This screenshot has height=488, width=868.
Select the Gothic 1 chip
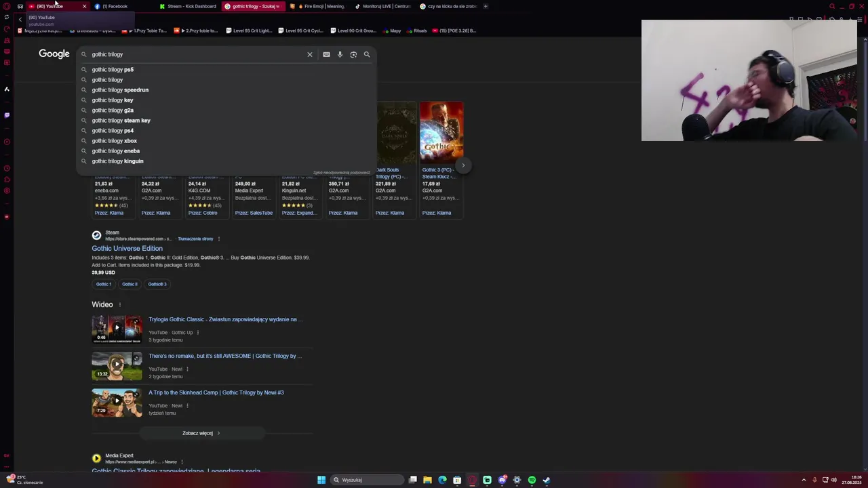104,284
